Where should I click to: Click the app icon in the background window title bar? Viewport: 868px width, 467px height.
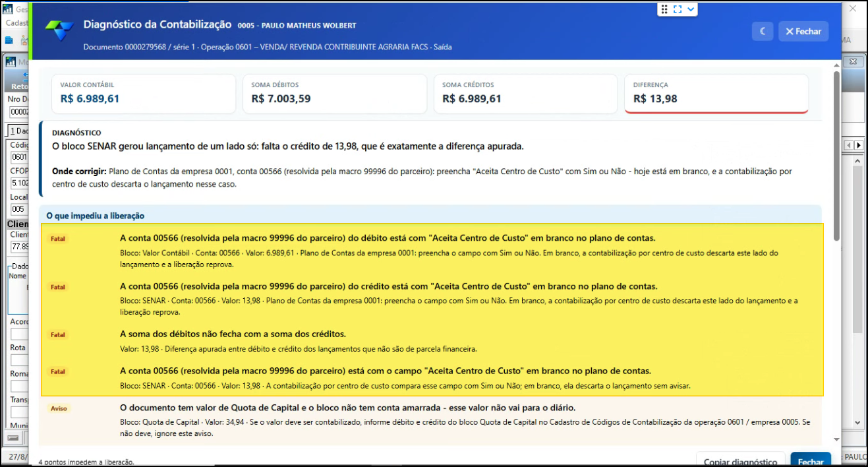(x=7, y=9)
